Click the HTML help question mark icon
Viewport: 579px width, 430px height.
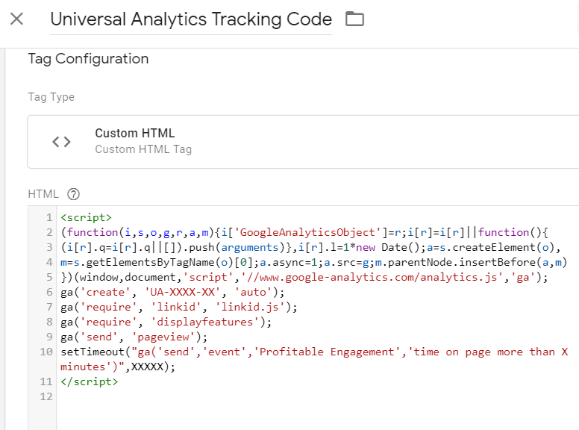pos(73,194)
